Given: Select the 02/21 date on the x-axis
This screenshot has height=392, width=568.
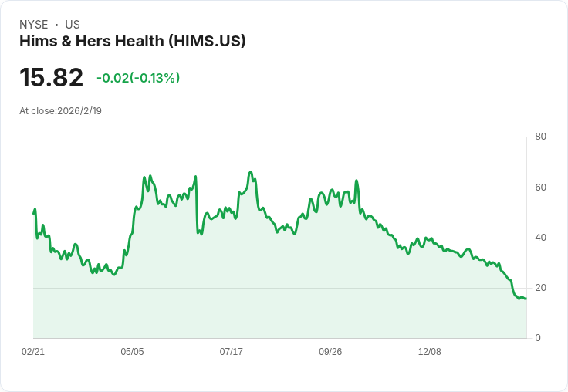Looking at the screenshot, I should point(33,351).
